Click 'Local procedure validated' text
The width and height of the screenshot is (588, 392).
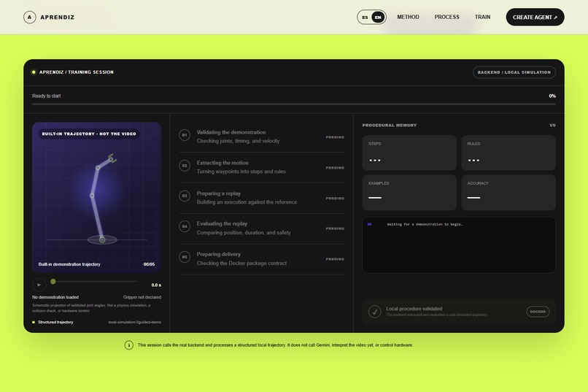[414, 309]
